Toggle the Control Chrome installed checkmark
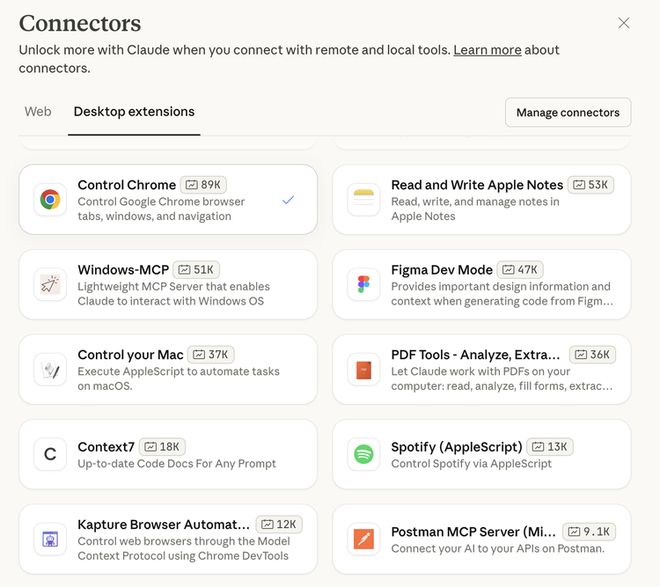This screenshot has width=660, height=587. coord(288,200)
